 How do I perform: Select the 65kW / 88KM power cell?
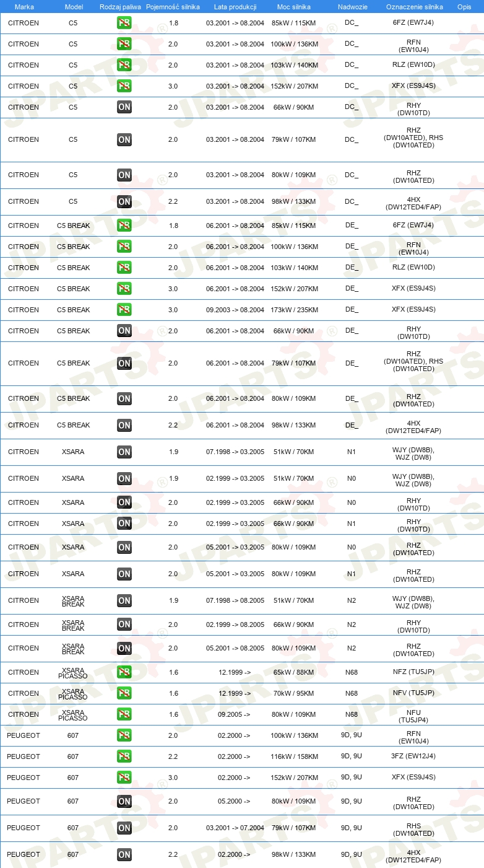pos(294,672)
